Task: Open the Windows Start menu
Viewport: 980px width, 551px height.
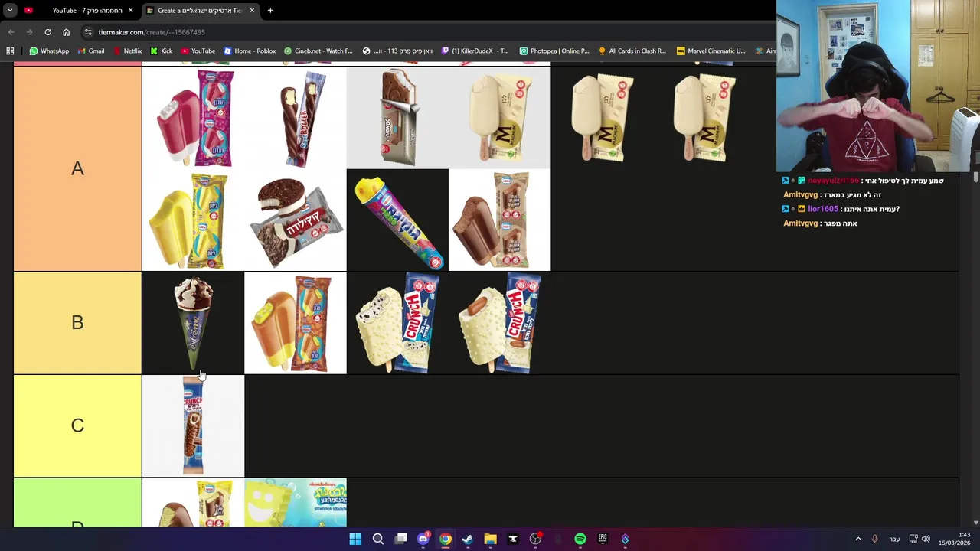Action: tap(355, 539)
